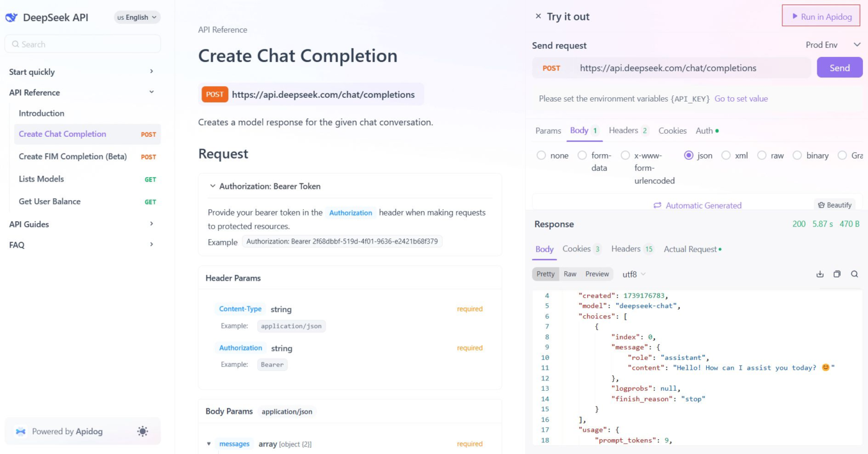This screenshot has width=868, height=454.
Task: Click the search response magnifier icon
Action: coord(854,274)
